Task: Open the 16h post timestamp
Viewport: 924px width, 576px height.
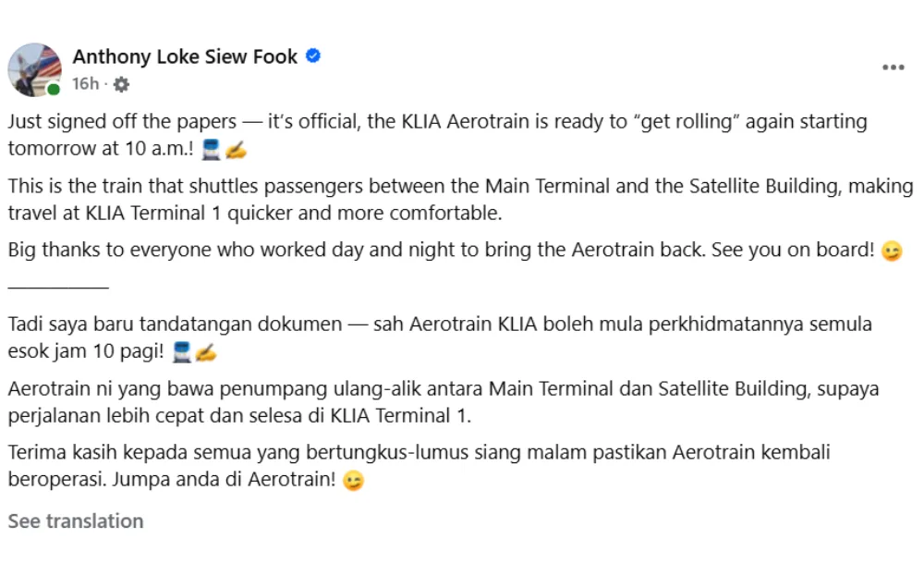Action: 85,84
